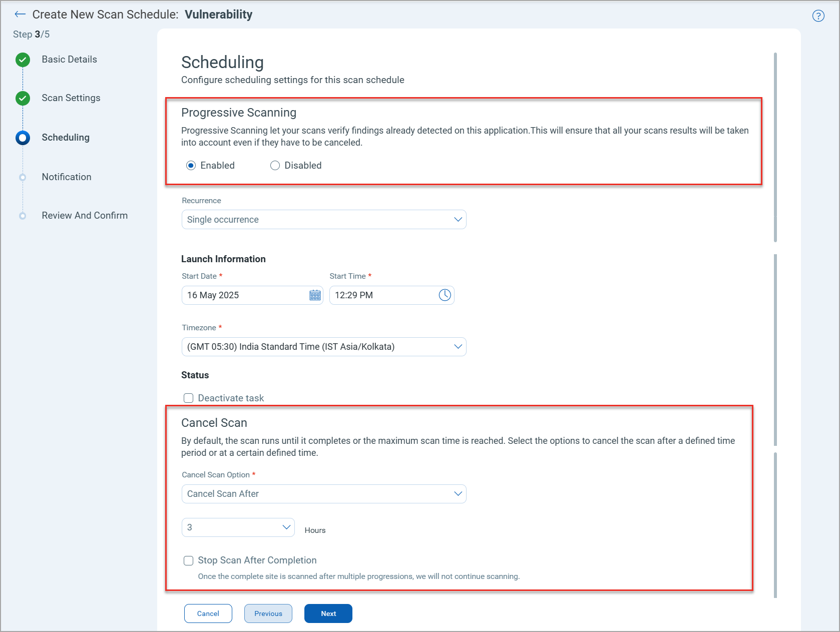This screenshot has width=840, height=632.
Task: Click Previous to return to Scan Settings
Action: click(x=268, y=613)
